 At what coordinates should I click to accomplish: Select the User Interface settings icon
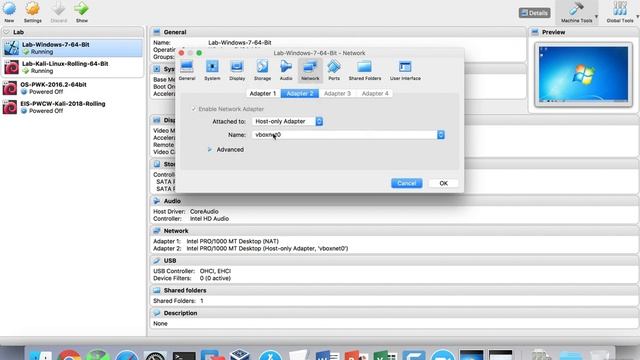(x=405, y=67)
